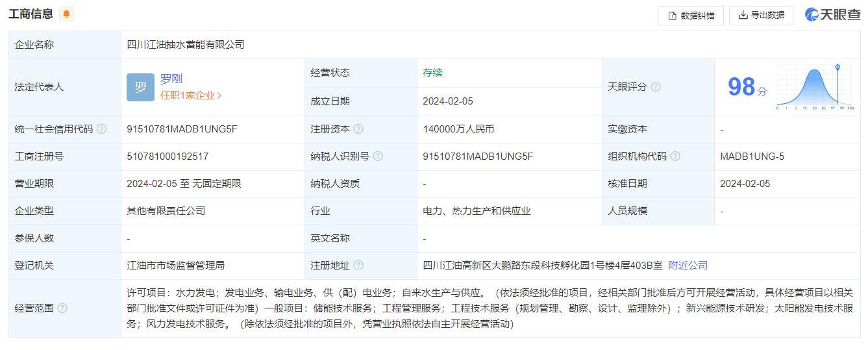Click the 罗 avatar thumbnail
868x350 pixels.
click(x=140, y=87)
